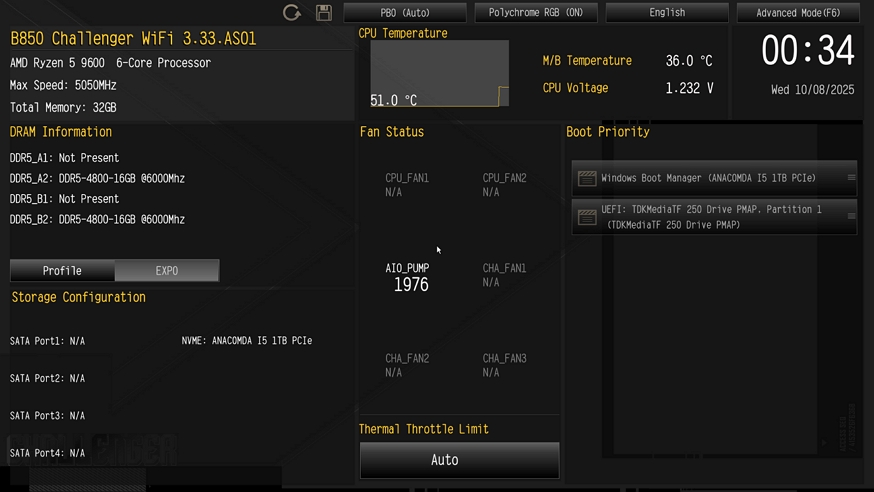Switch to Advanced Mode (F6)
Screen dimensions: 874x492
(798, 13)
